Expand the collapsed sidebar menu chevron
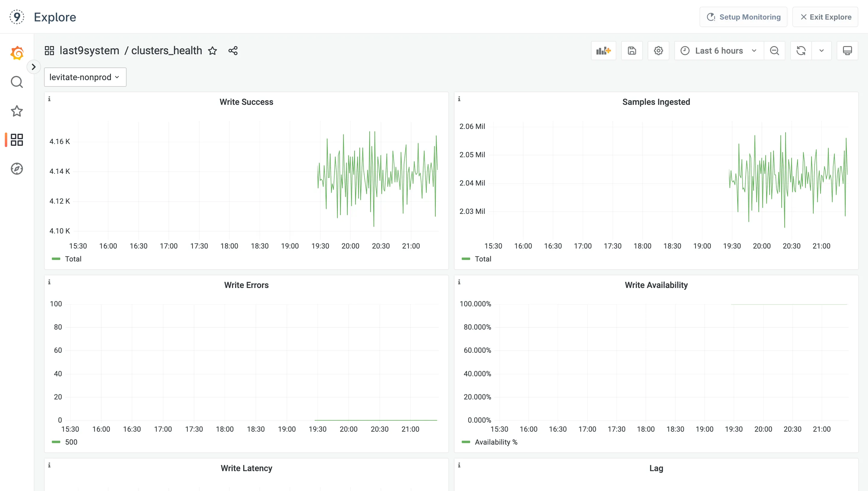Screen dimensions: 868x491 pos(33,67)
